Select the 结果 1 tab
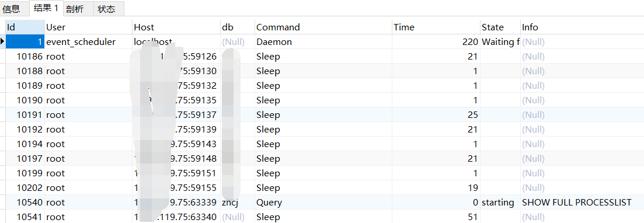The height and width of the screenshot is (223, 644). coord(46,8)
